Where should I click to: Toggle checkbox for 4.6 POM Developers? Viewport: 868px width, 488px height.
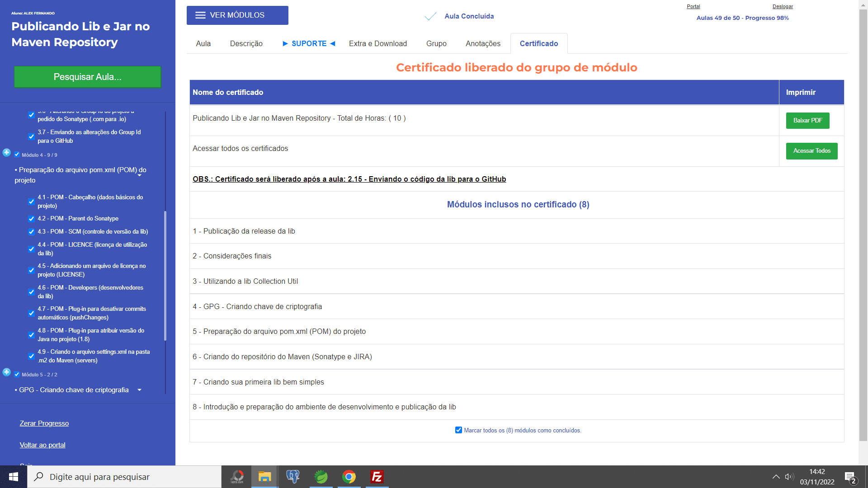[x=31, y=292]
